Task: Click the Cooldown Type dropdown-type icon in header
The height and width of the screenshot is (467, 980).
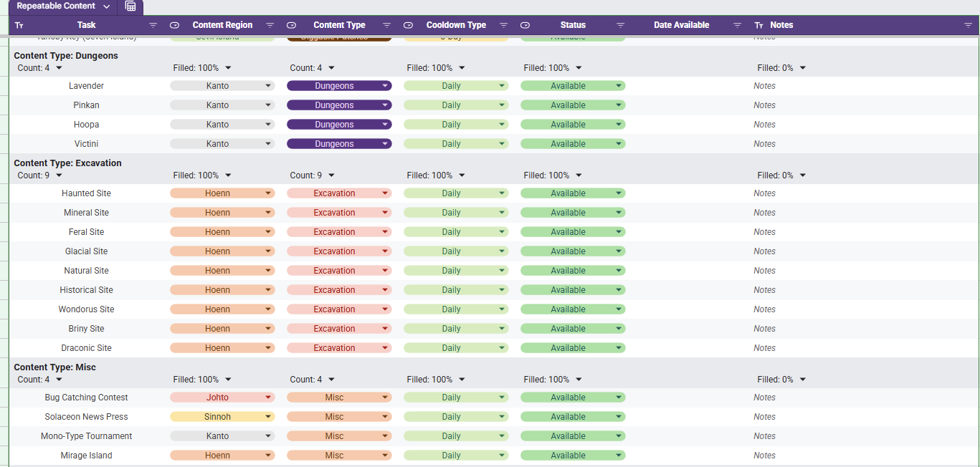Action: pos(408,25)
